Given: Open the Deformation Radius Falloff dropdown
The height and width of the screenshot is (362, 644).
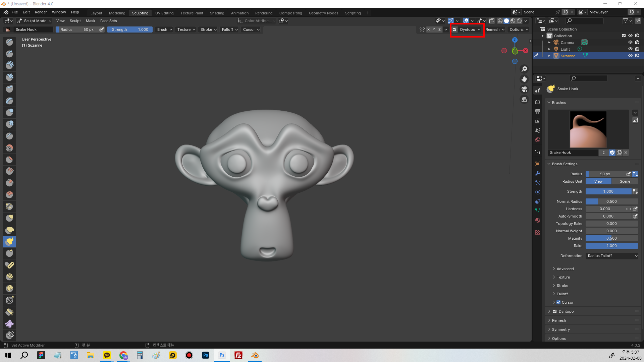Looking at the screenshot, I should click(x=612, y=256).
